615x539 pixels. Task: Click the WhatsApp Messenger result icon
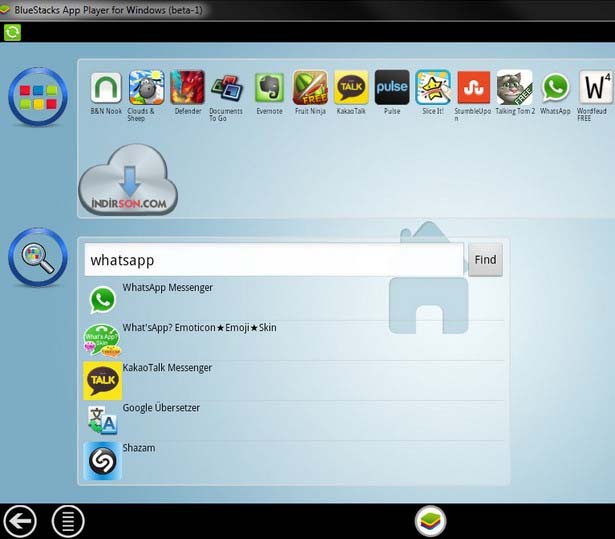(102, 300)
